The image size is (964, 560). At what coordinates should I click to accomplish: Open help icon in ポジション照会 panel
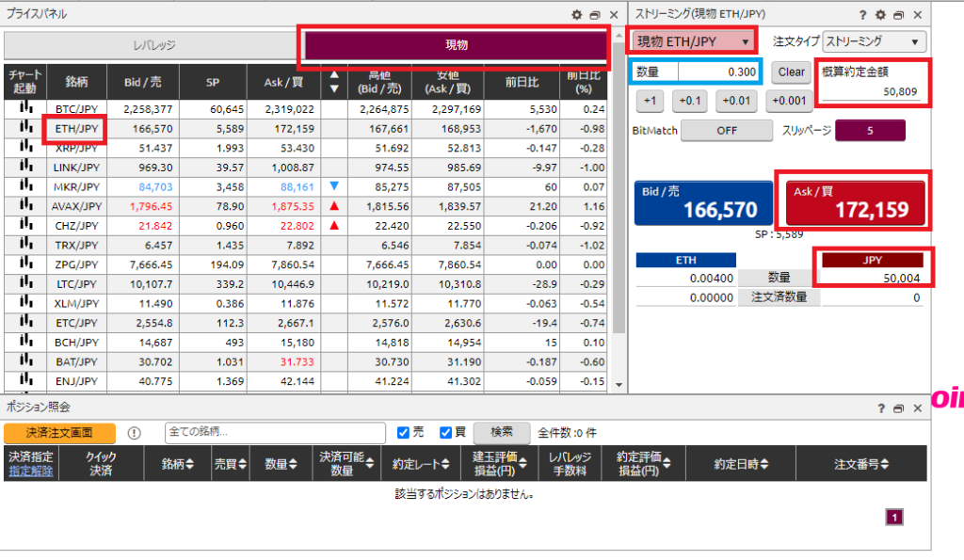[881, 408]
